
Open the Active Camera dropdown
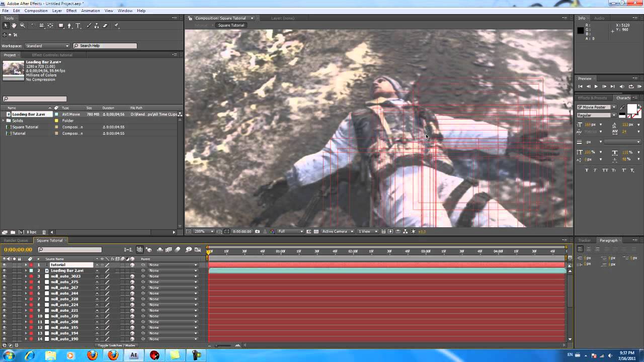pyautogui.click(x=337, y=231)
